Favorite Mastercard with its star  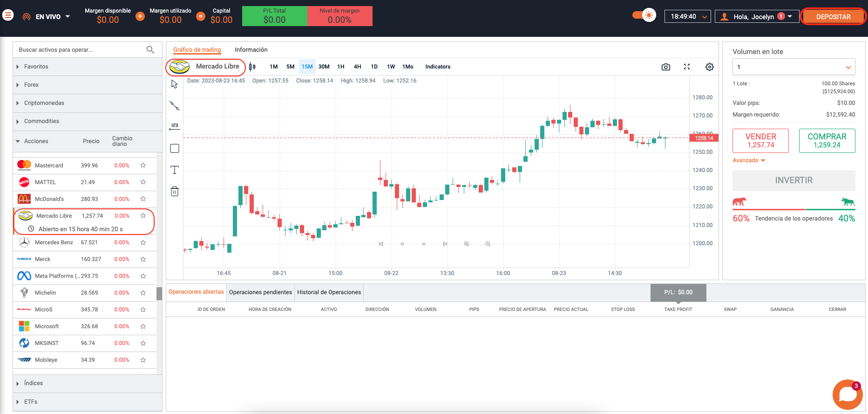pos(143,165)
